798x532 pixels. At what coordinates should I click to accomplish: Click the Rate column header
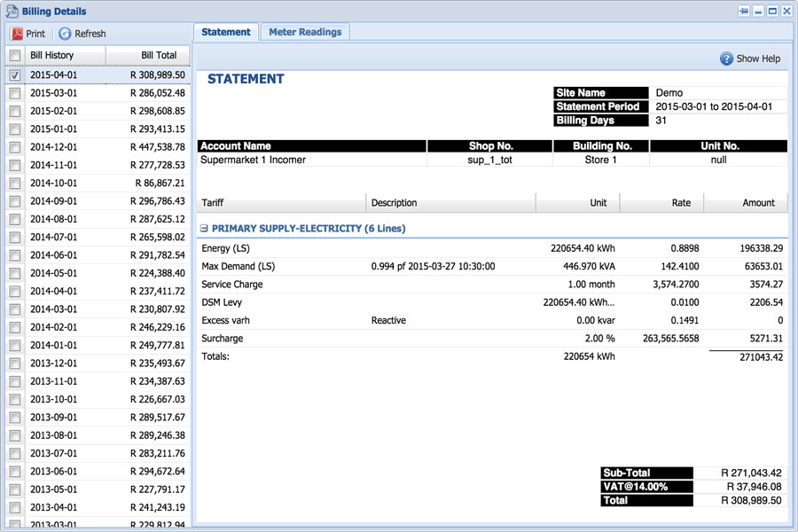click(x=661, y=203)
